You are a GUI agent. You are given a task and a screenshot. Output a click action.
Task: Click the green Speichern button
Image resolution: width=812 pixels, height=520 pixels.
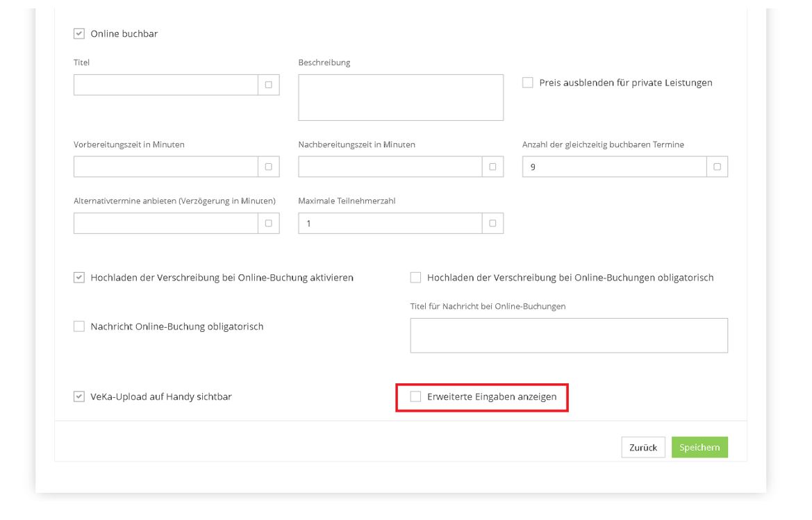(699, 448)
